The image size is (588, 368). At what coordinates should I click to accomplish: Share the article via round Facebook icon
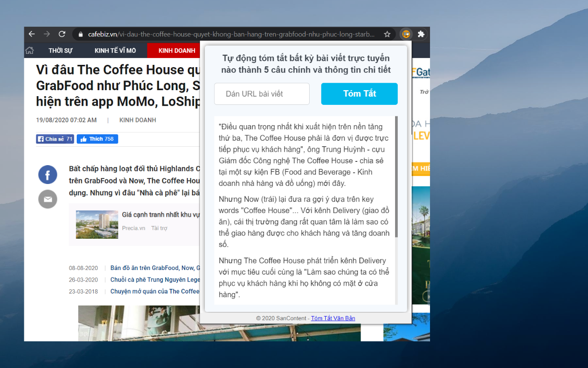(x=48, y=175)
